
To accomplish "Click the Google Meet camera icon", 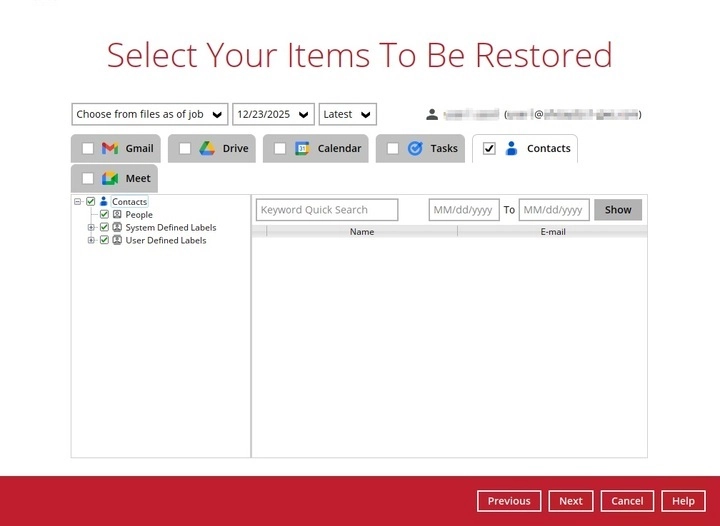I will (110, 179).
